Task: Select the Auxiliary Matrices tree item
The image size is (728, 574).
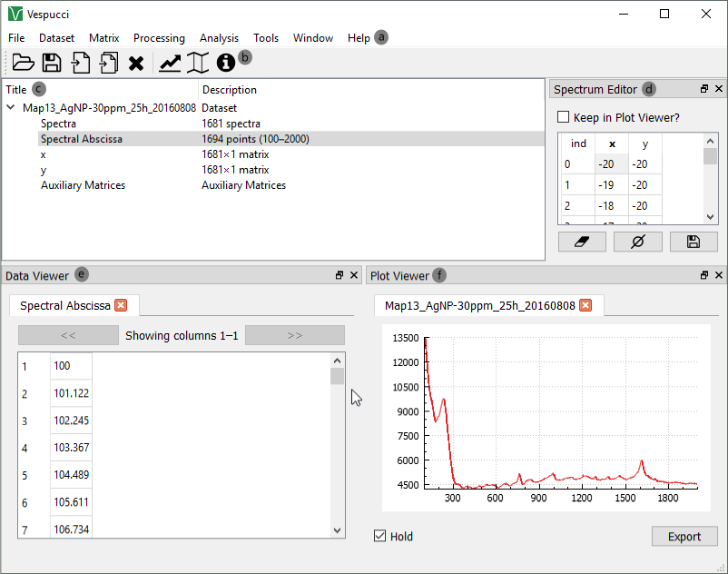Action: [x=83, y=185]
